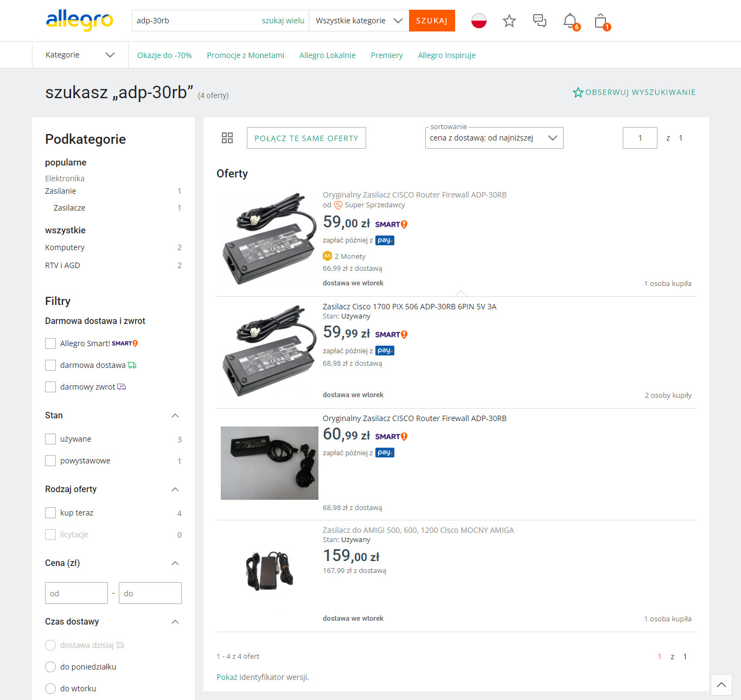
Task: Click the Amiga power supply thumbnail
Action: (x=269, y=571)
